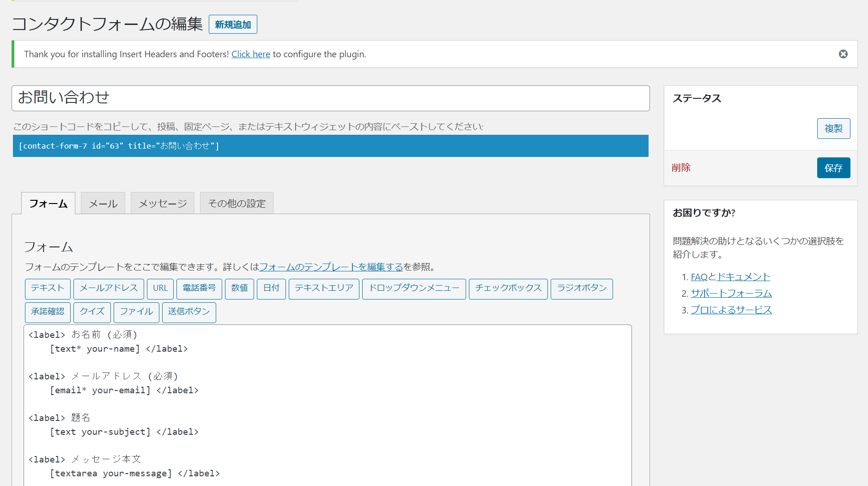Insert a 日付 date tag

coord(271,288)
